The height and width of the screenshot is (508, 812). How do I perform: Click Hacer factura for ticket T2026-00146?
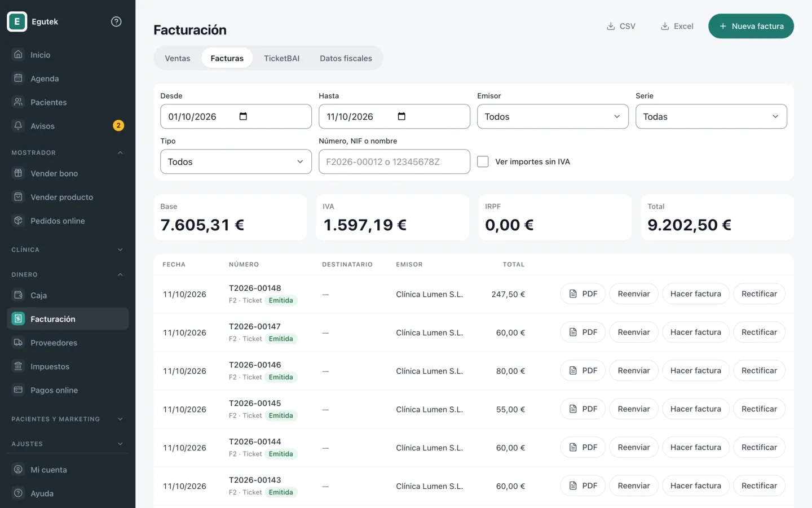point(696,370)
